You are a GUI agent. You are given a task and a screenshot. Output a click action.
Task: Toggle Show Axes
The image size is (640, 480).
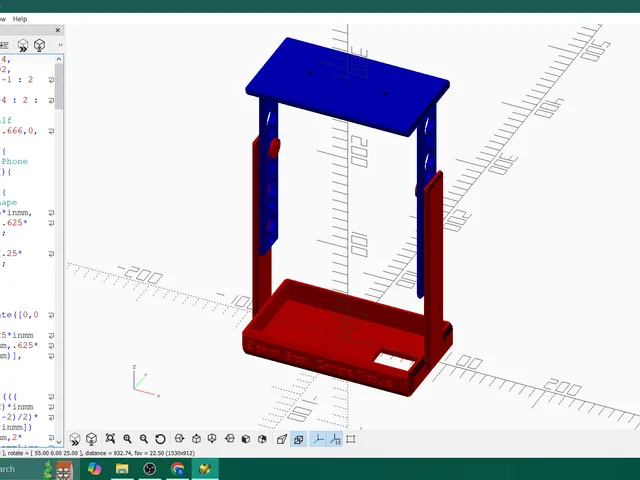(319, 439)
